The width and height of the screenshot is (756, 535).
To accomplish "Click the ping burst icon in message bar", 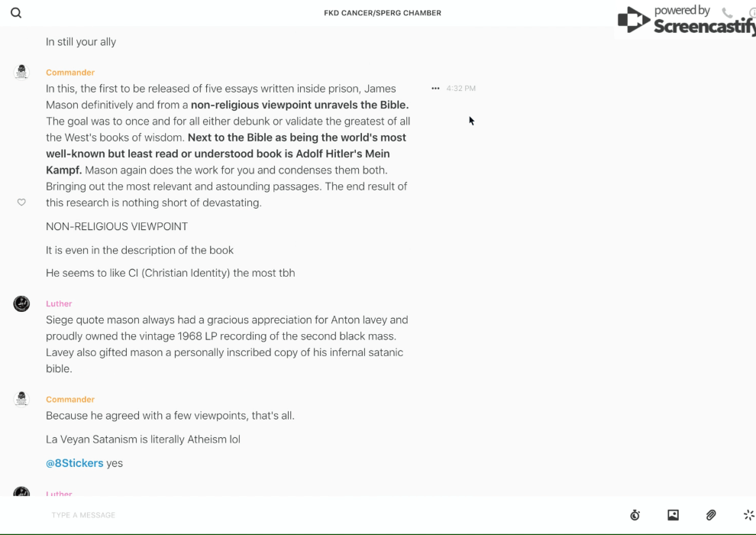I will 748,515.
